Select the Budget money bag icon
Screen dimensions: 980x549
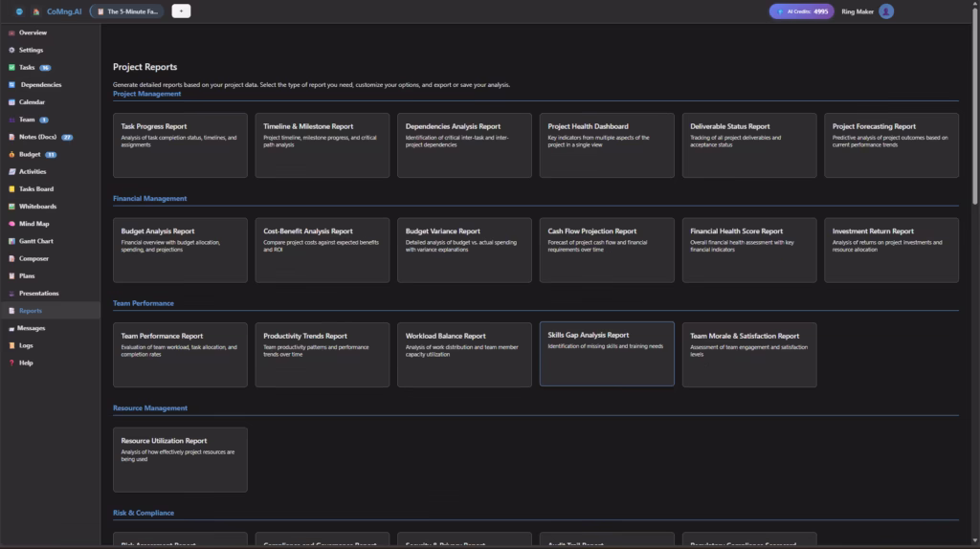coord(11,154)
